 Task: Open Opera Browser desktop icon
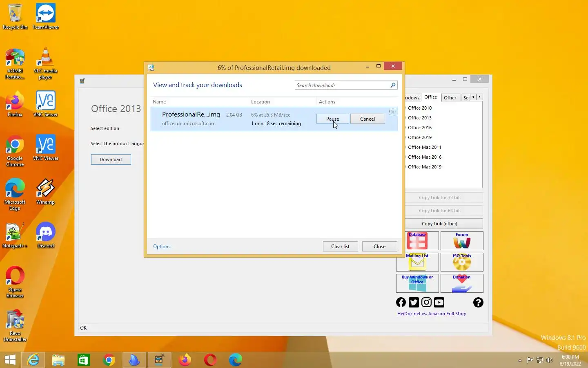pyautogui.click(x=15, y=282)
